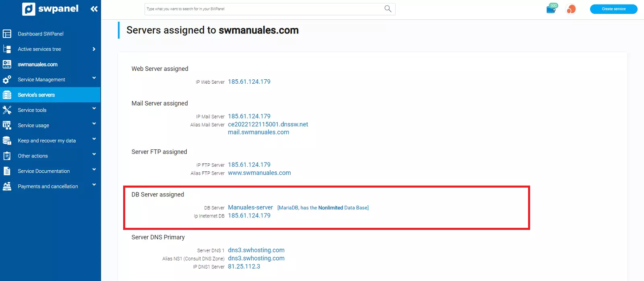Click the Service Management gears icon
Viewport: 644px width, 281px height.
(x=7, y=80)
